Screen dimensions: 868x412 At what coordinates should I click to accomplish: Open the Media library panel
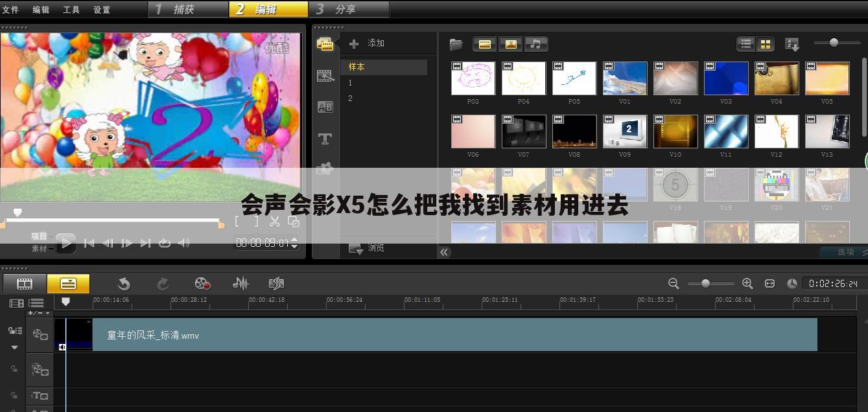(325, 44)
